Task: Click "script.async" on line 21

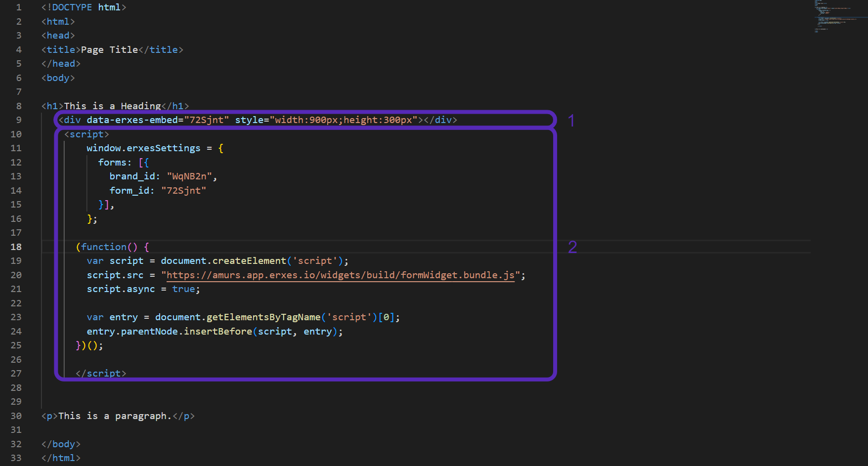Action: (x=121, y=289)
